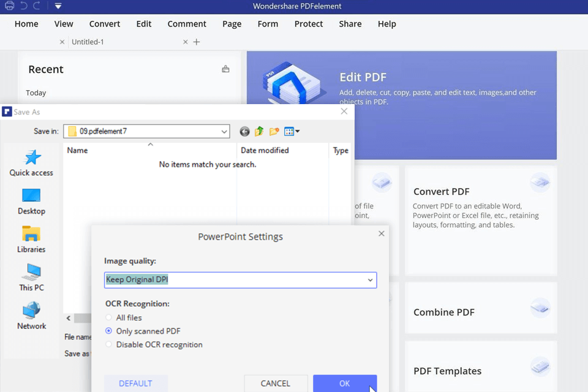This screenshot has height=392, width=588.
Task: Sort files by Type column
Action: [341, 151]
